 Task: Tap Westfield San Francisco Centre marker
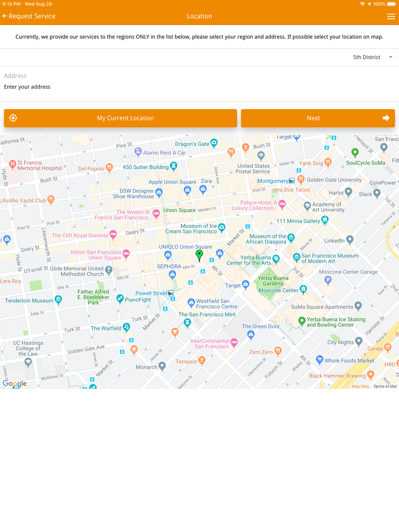[x=192, y=302]
